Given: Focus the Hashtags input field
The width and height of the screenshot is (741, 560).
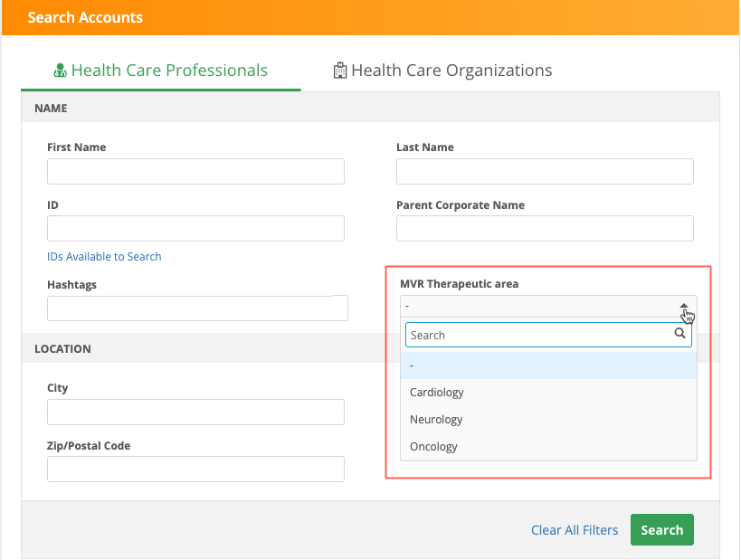Looking at the screenshot, I should coord(195,308).
